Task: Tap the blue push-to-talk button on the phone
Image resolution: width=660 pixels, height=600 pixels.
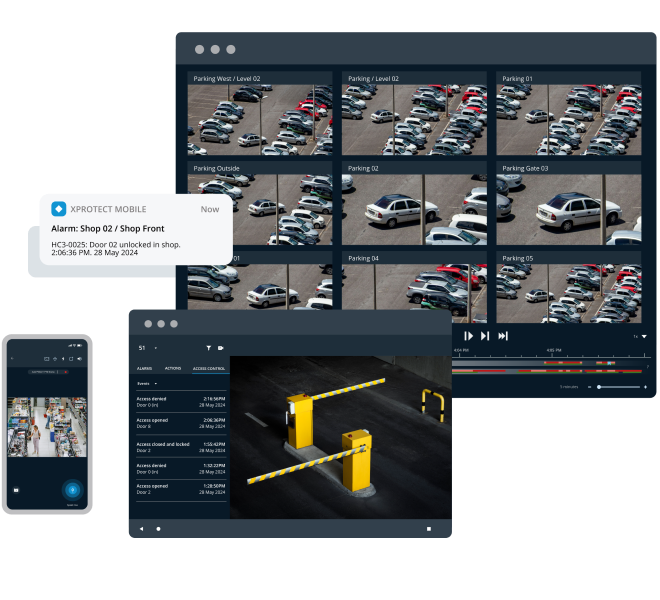Action: pyautogui.click(x=72, y=490)
